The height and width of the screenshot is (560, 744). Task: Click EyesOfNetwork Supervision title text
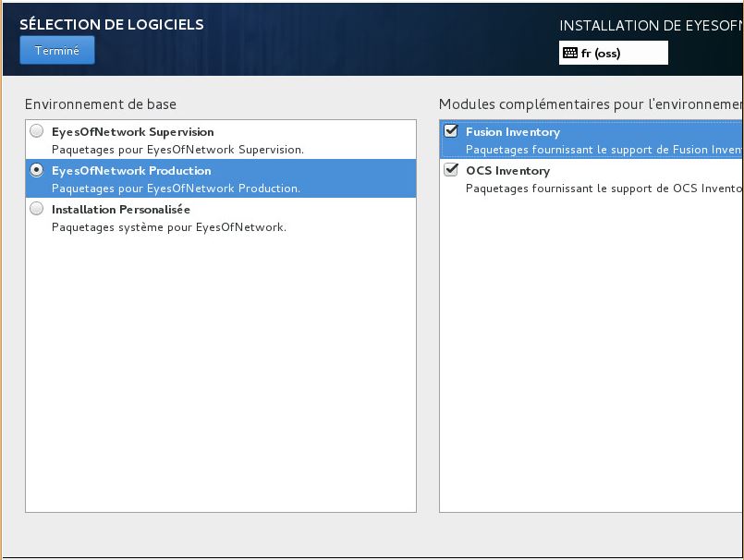tap(133, 132)
